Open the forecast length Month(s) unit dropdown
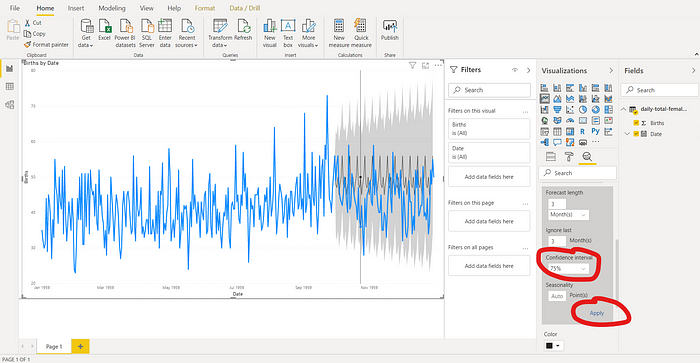The image size is (700, 363). click(568, 215)
